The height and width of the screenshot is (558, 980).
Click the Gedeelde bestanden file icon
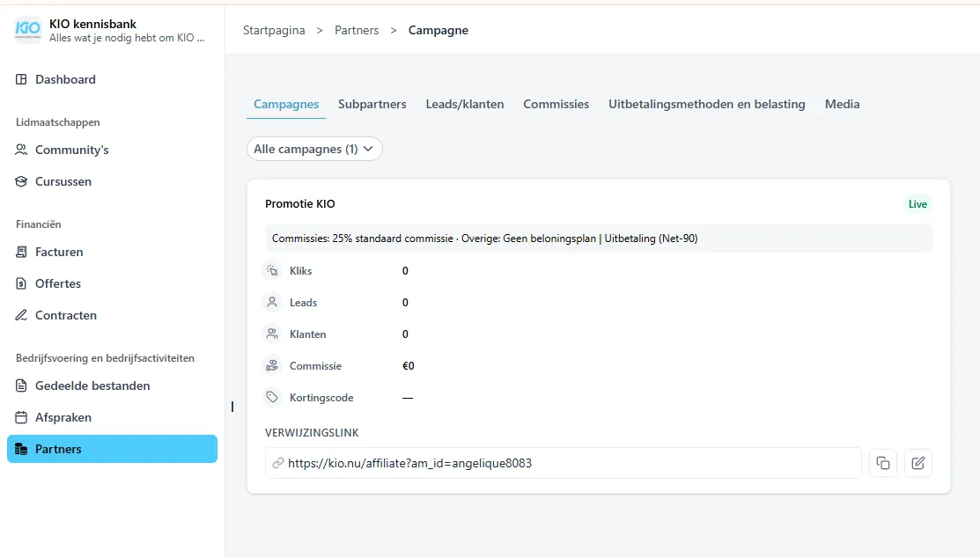[21, 385]
